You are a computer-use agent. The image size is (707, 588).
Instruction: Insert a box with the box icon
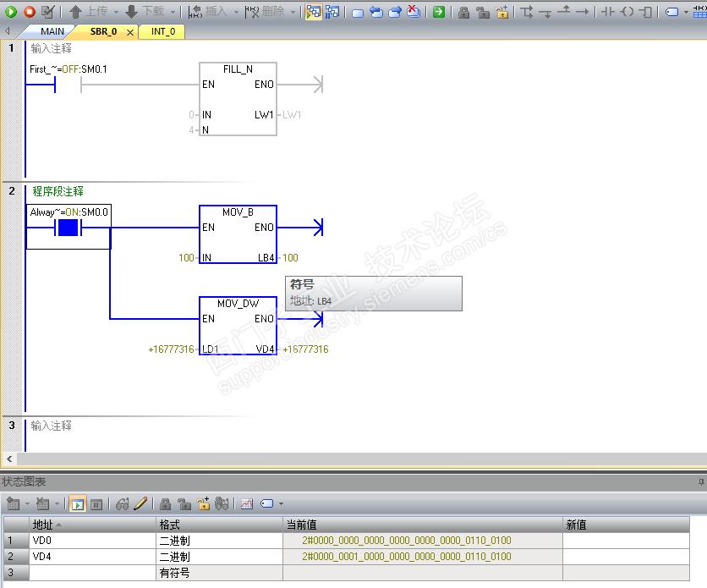pyautogui.click(x=645, y=12)
